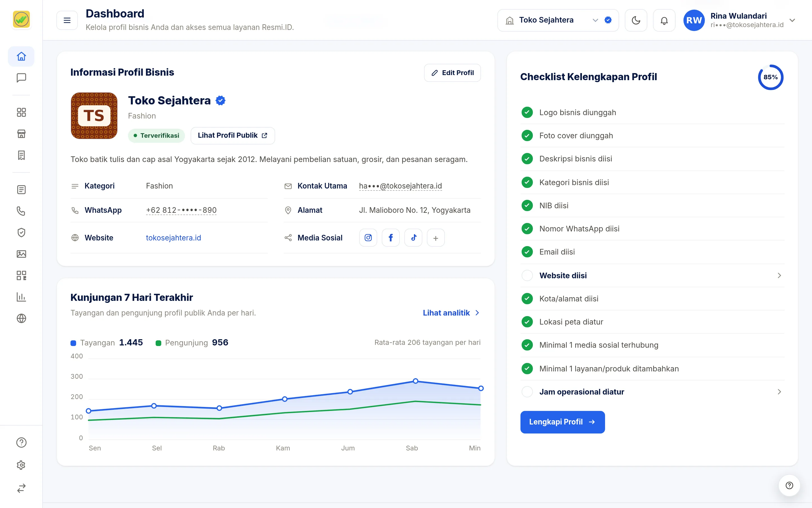812x508 pixels.
Task: Open the storefront sidebar icon
Action: (x=21, y=134)
